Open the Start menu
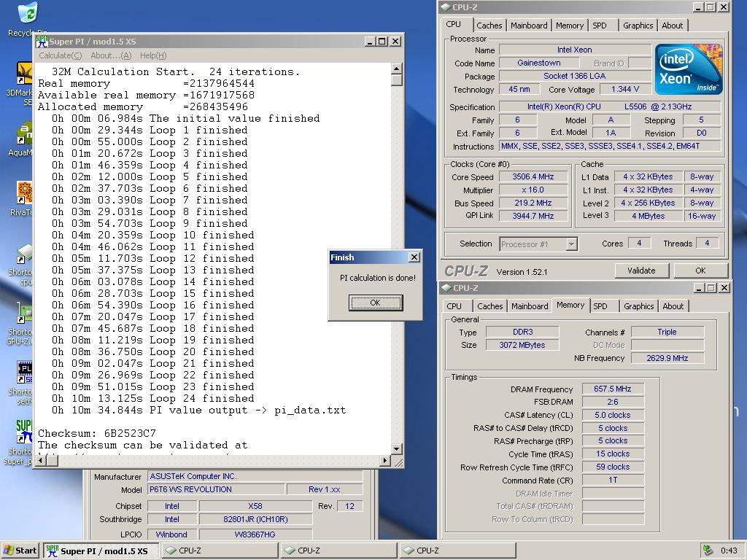 (x=20, y=551)
